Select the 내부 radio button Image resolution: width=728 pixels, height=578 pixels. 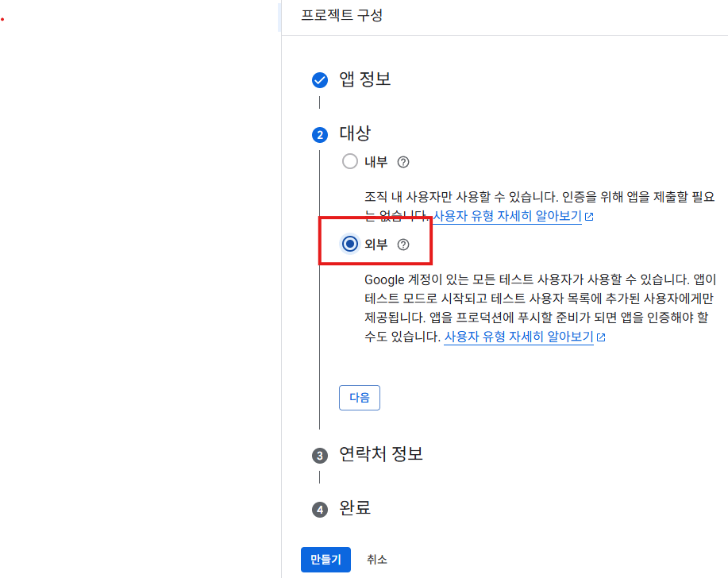(x=349, y=161)
